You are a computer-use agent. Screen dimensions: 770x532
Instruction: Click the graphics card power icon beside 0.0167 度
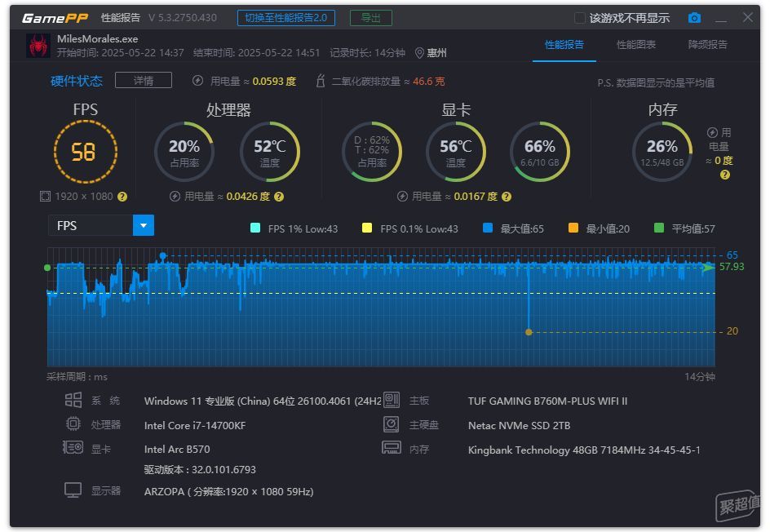coord(402,197)
